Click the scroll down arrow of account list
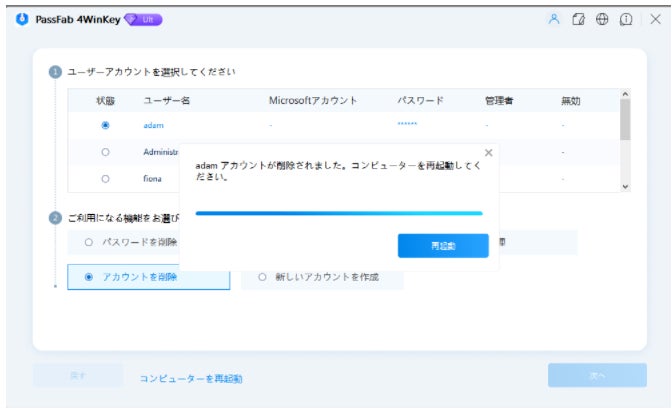The height and width of the screenshot is (410, 672). click(x=625, y=187)
